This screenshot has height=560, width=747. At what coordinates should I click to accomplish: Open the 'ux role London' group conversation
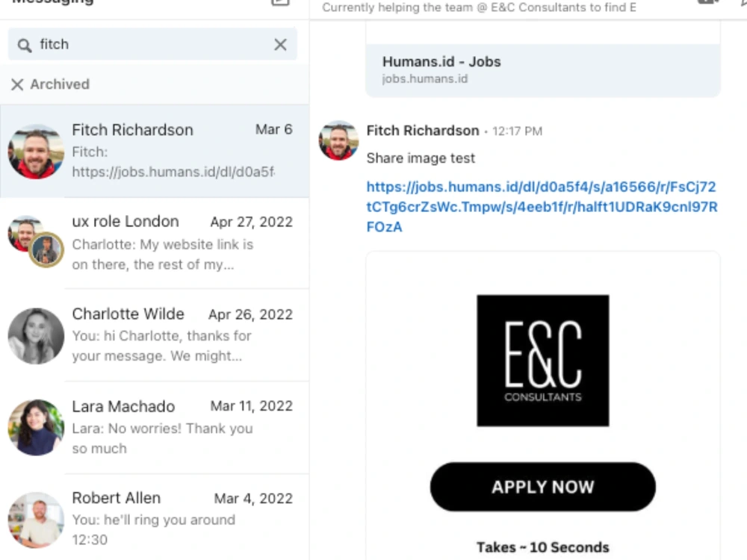point(155,243)
